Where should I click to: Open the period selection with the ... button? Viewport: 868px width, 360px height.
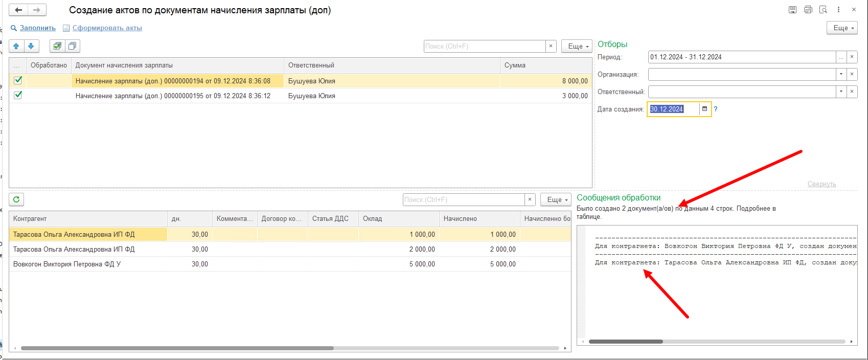click(x=841, y=57)
